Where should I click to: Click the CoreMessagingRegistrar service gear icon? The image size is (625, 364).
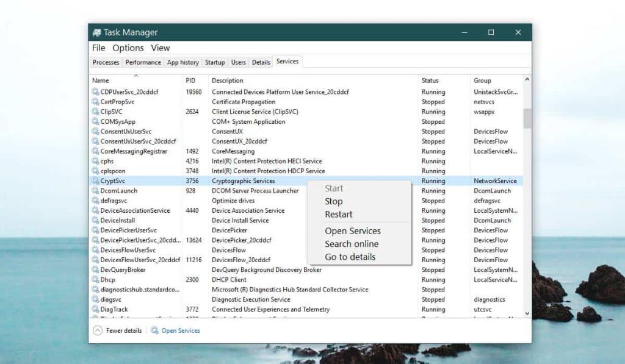[95, 151]
